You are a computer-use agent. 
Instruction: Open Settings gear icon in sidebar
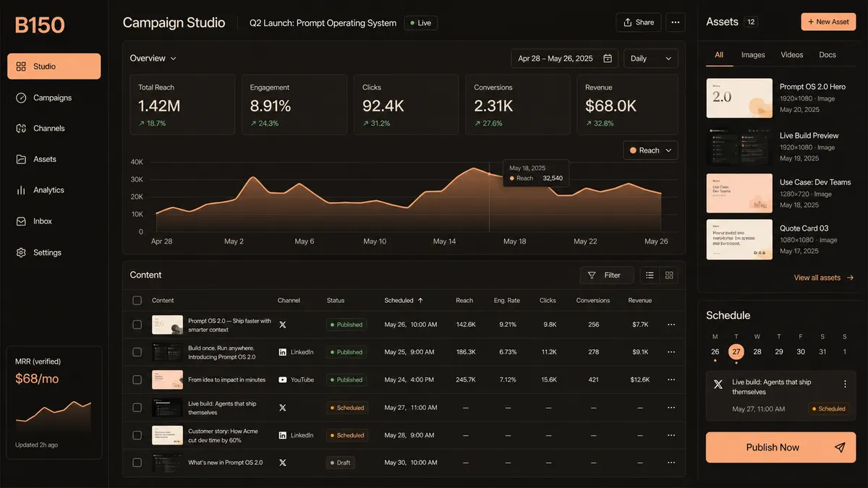point(21,252)
